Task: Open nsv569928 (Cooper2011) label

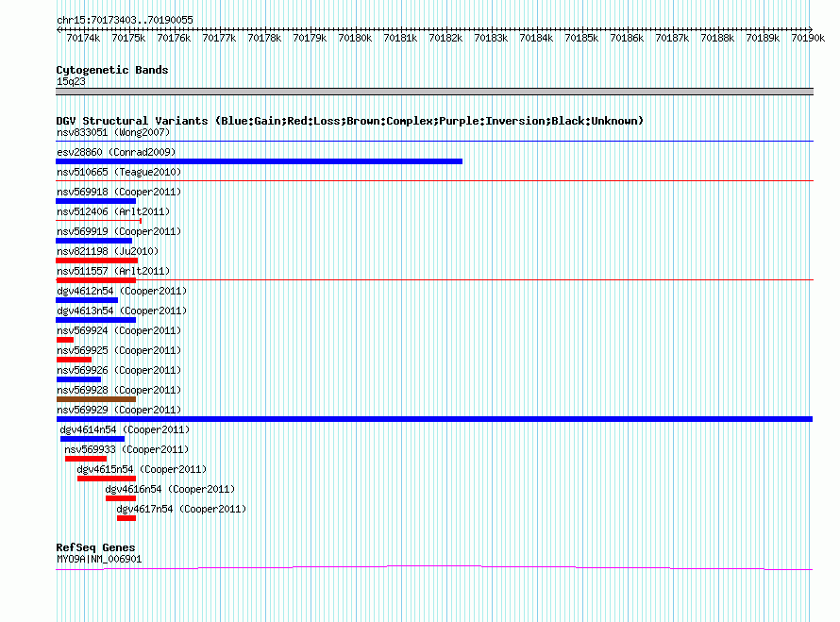Action: (x=119, y=390)
